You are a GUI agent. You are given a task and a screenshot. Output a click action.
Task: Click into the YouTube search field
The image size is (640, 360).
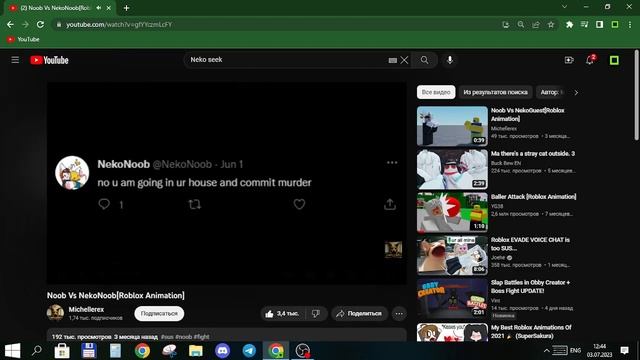pos(286,60)
